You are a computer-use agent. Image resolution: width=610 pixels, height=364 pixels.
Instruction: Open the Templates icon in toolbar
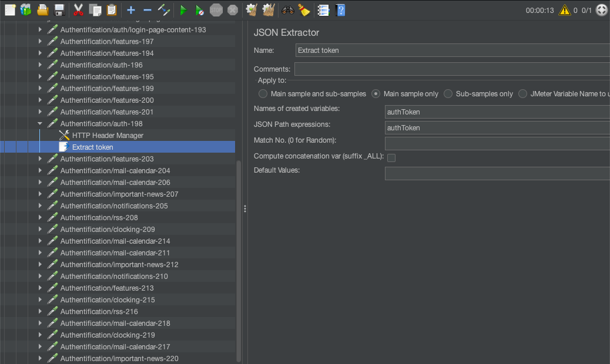point(26,10)
